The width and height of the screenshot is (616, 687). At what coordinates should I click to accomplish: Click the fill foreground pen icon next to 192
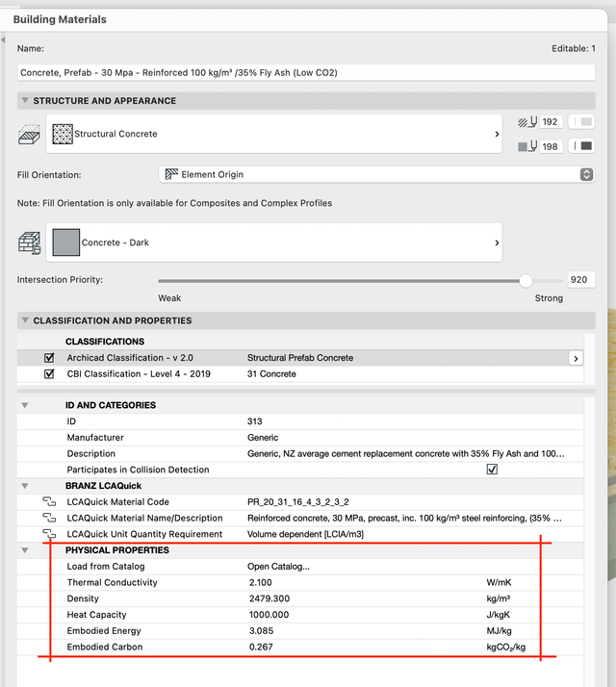coord(527,122)
